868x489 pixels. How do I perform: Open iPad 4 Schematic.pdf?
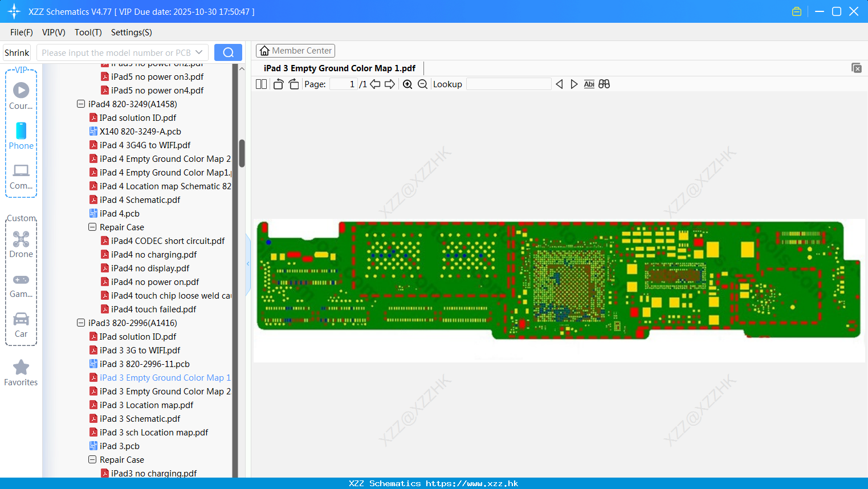click(140, 200)
